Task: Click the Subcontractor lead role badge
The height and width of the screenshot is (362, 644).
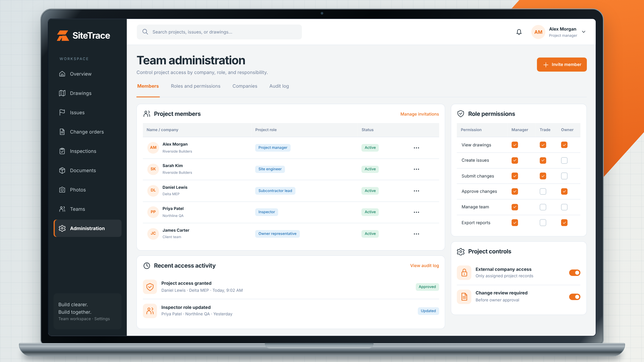Action: 275,191
